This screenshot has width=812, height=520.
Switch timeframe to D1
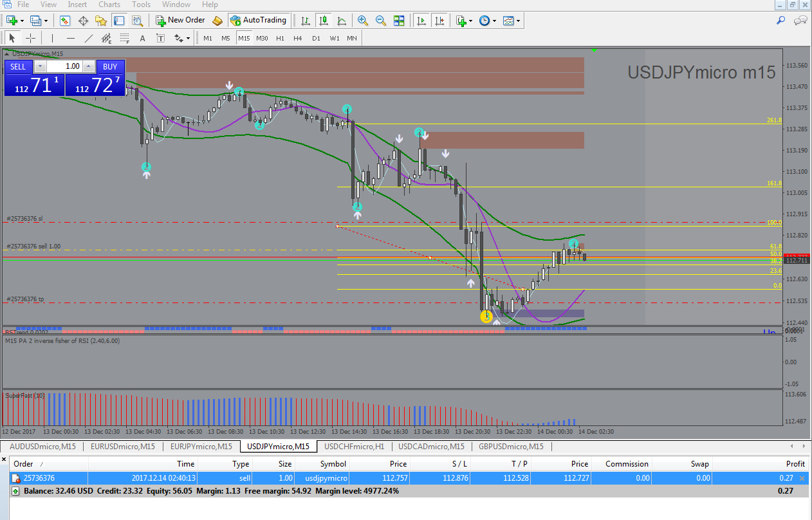[316, 38]
